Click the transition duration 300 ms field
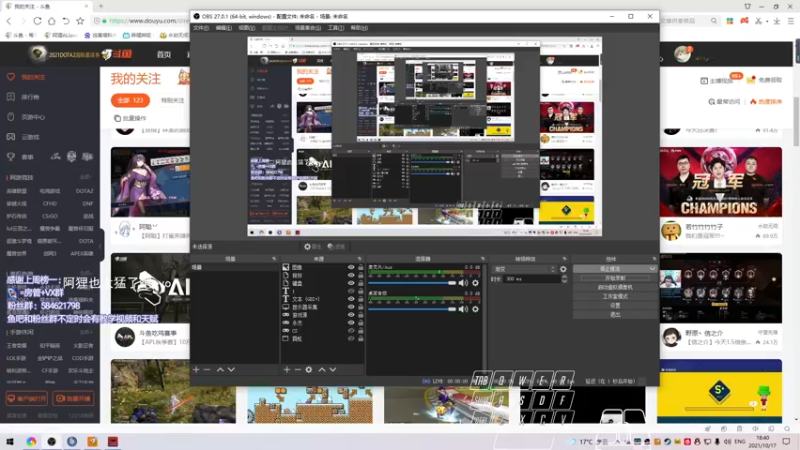This screenshot has width=800, height=450. click(532, 279)
